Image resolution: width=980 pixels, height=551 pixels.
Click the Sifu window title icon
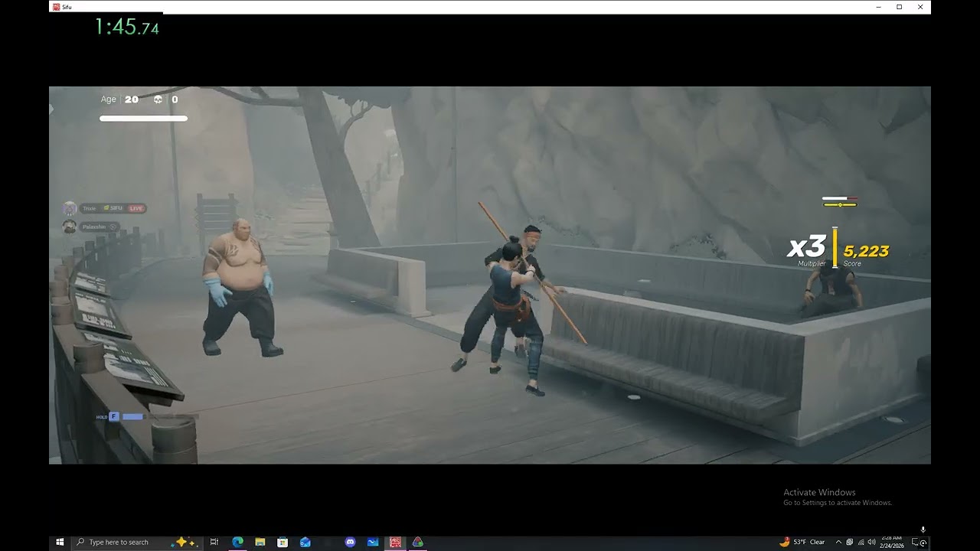click(56, 7)
